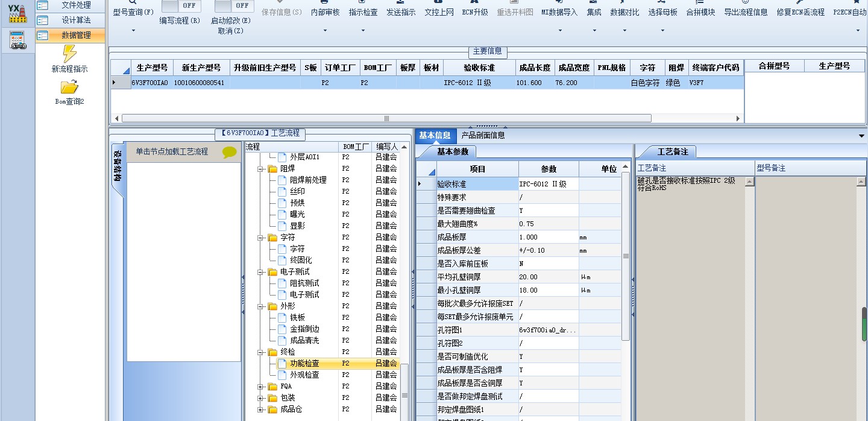Viewport: 868px width, 421px height.
Task: Click the 丝印 document icon
Action: click(x=282, y=191)
